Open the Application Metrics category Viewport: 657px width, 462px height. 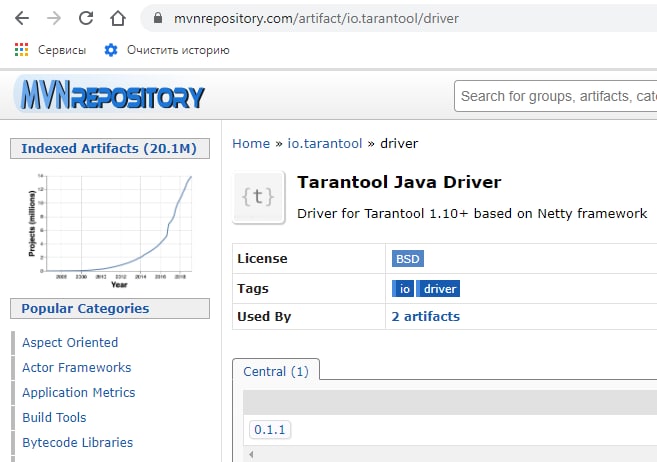tap(79, 392)
